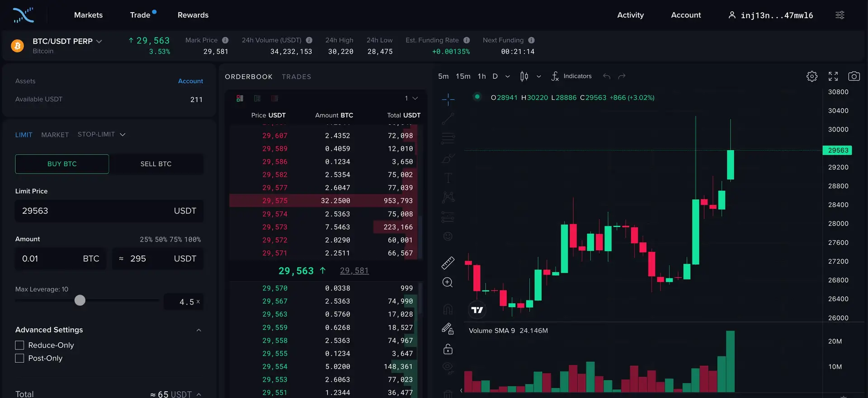Click the candlestick chart type icon
This screenshot has width=868, height=398.
tap(524, 76)
